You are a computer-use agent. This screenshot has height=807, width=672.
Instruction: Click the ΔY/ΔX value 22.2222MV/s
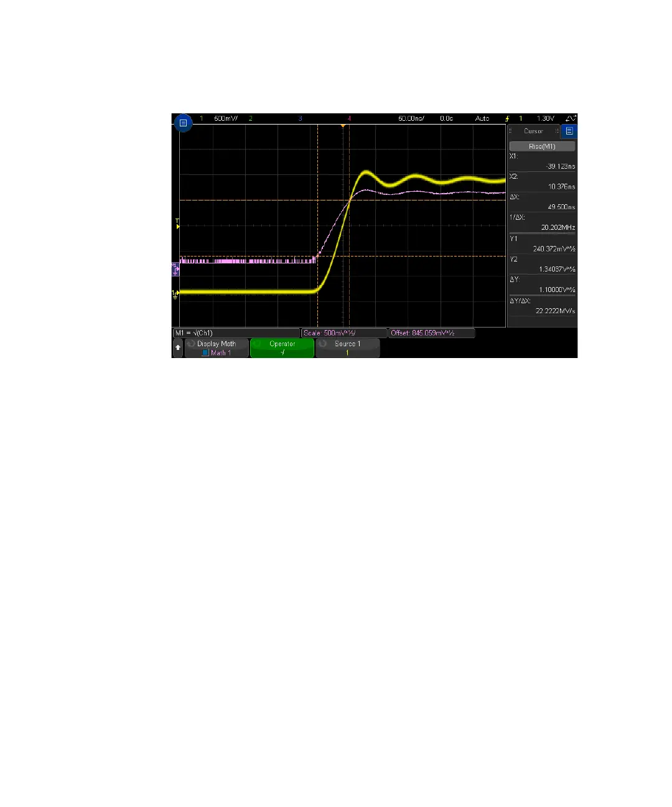[555, 310]
